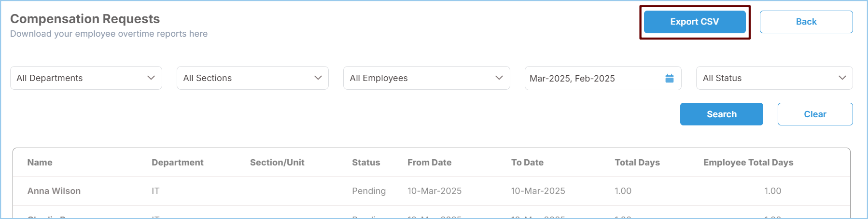Open the All Employees dropdown
The height and width of the screenshot is (219, 868).
coord(426,78)
